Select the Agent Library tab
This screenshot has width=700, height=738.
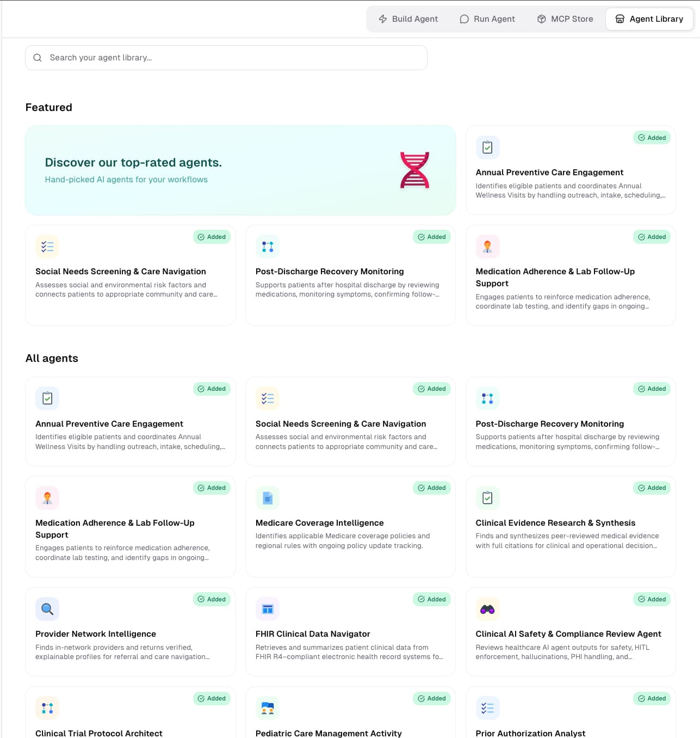tap(649, 19)
